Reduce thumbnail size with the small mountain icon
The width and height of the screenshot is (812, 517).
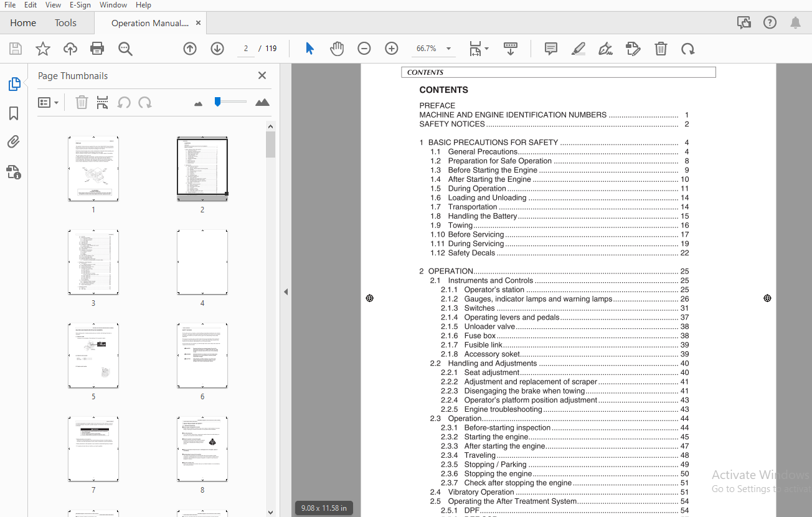coord(199,103)
